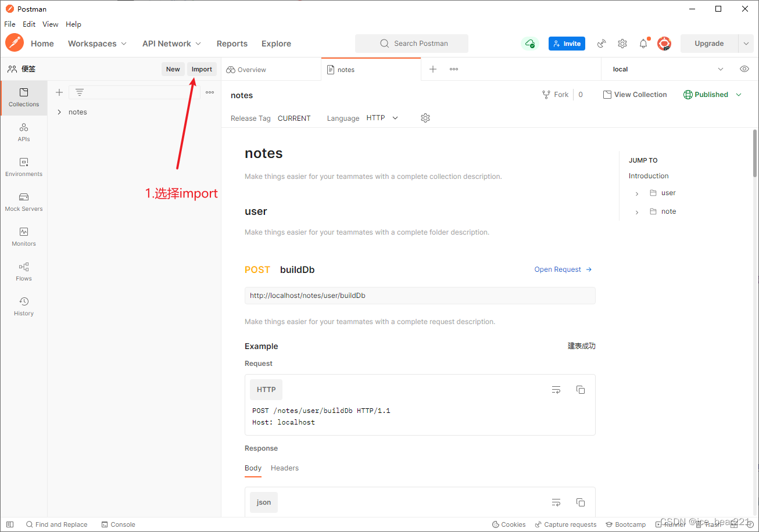
Task: Click the plus icon to open a new tab
Action: (433, 69)
